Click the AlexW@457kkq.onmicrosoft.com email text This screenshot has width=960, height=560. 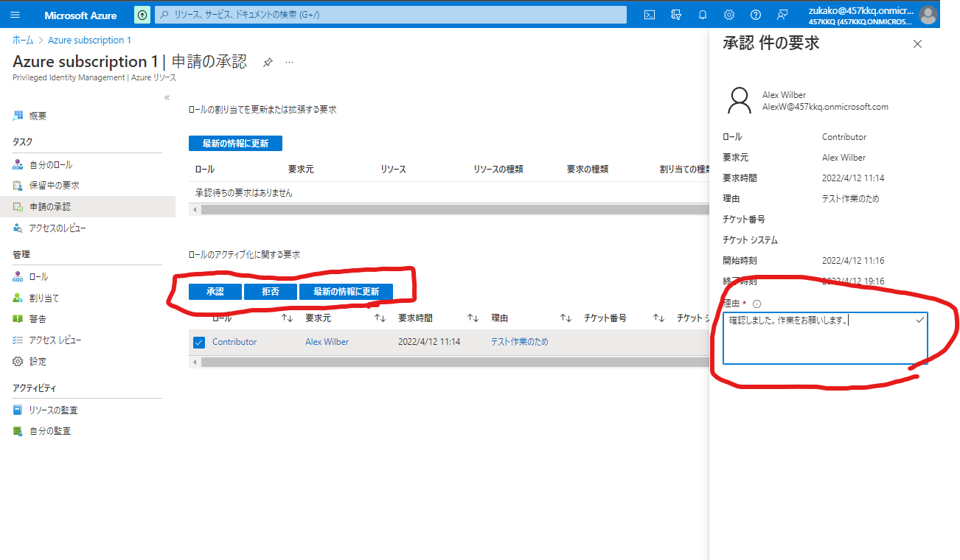point(825,107)
